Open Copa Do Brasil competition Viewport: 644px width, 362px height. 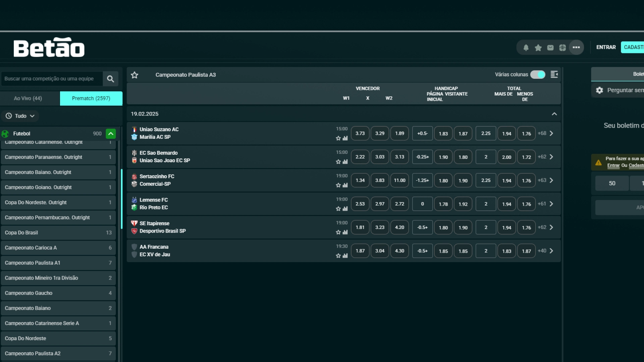pyautogui.click(x=58, y=233)
